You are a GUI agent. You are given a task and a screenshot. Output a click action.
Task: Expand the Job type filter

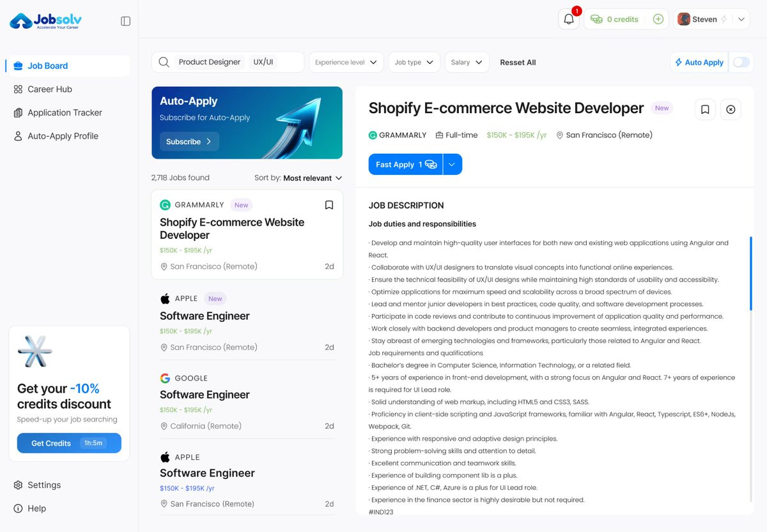(414, 62)
